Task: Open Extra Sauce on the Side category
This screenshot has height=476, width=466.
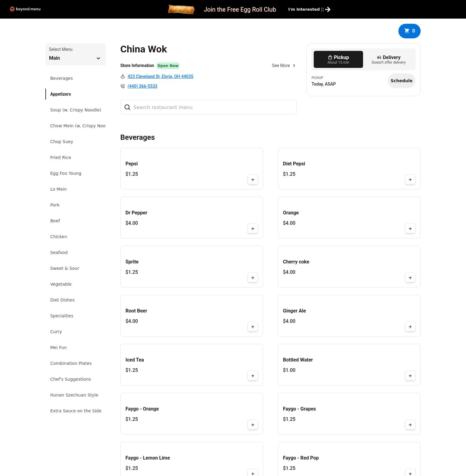Action: 76,411
